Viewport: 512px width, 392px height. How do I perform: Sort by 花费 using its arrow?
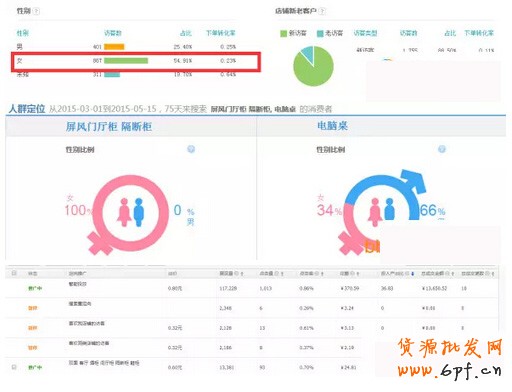(x=357, y=274)
